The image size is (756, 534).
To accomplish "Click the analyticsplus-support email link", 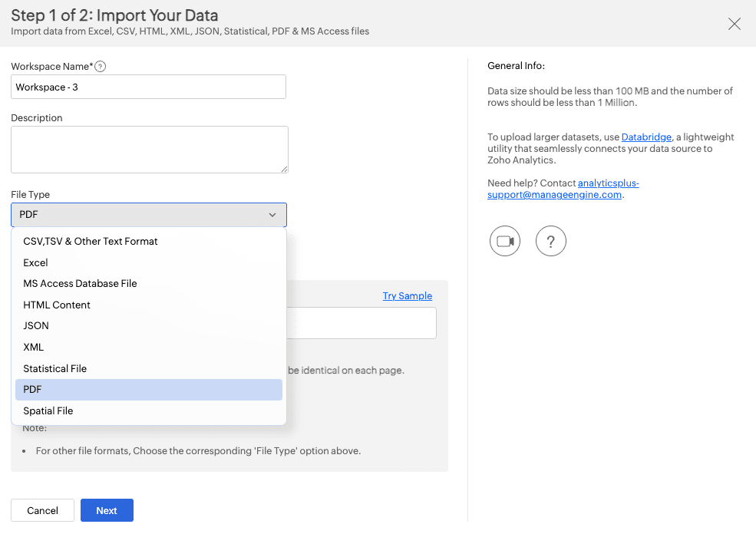I will (x=563, y=189).
